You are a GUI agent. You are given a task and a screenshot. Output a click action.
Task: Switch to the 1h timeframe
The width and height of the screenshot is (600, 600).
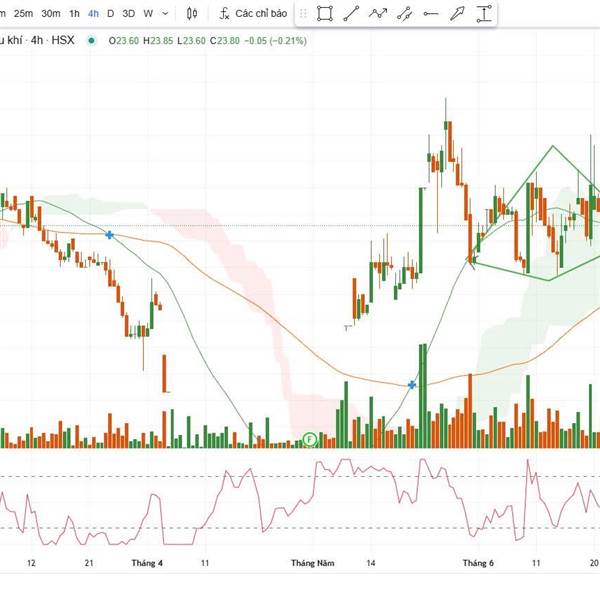(74, 14)
